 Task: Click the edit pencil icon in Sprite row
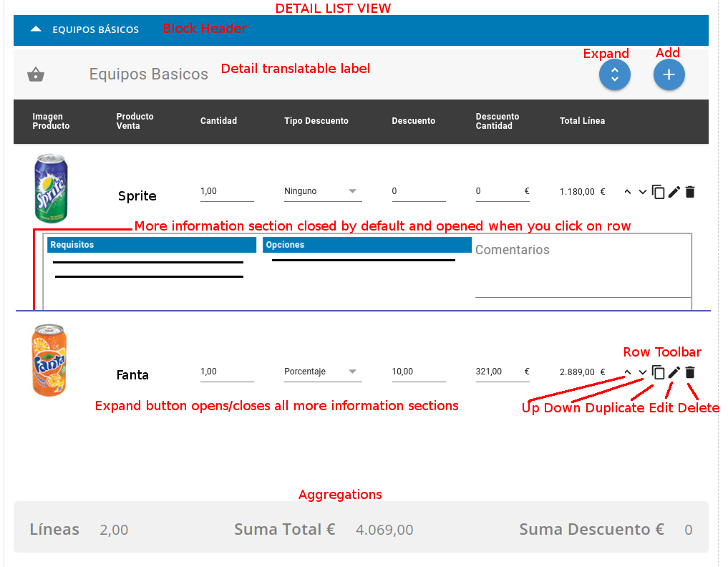tap(674, 192)
